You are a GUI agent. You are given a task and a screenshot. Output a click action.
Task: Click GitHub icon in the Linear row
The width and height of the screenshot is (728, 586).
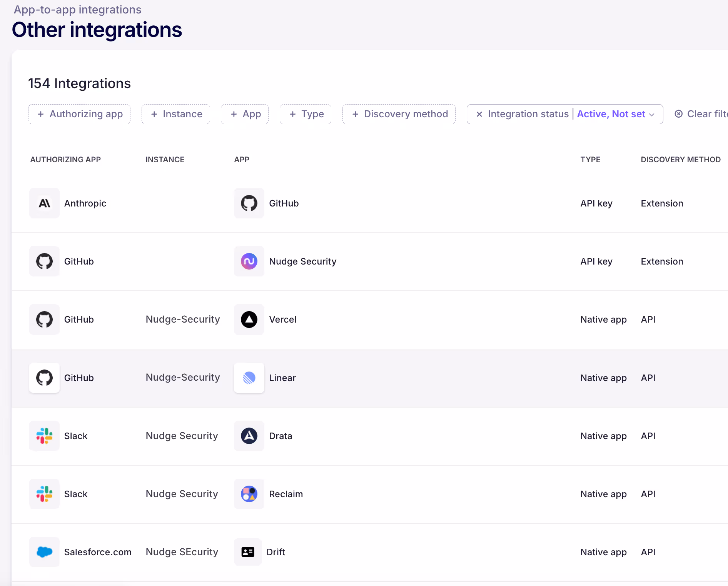click(x=45, y=378)
